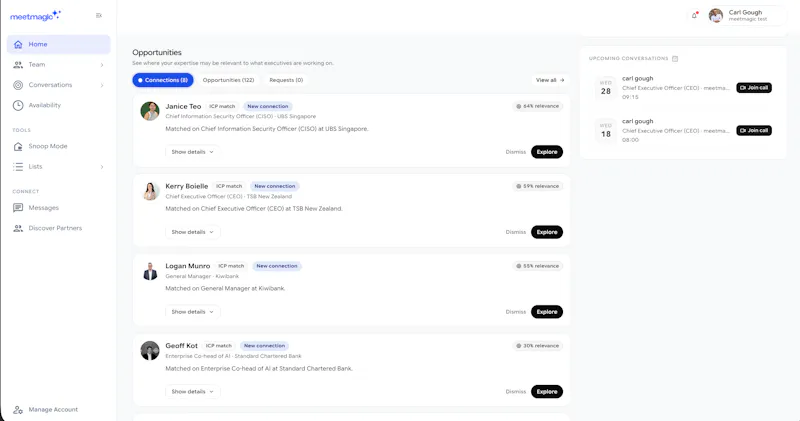Explore the Kerry Boielle connection
This screenshot has height=421, width=800.
pos(547,232)
